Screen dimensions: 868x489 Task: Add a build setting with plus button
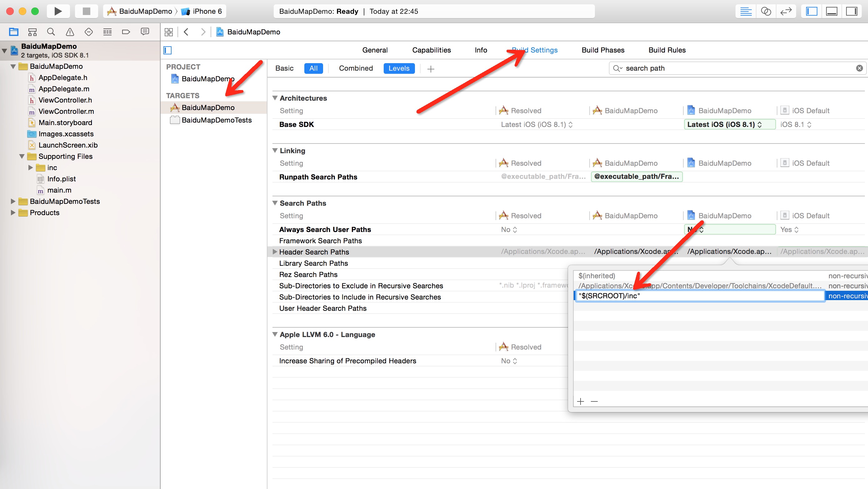[x=431, y=69]
